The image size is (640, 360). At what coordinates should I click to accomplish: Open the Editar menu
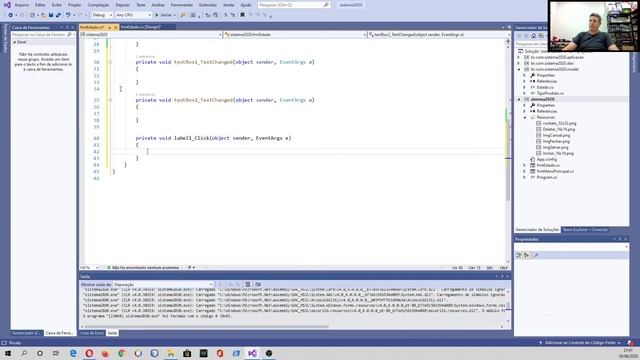(x=40, y=5)
